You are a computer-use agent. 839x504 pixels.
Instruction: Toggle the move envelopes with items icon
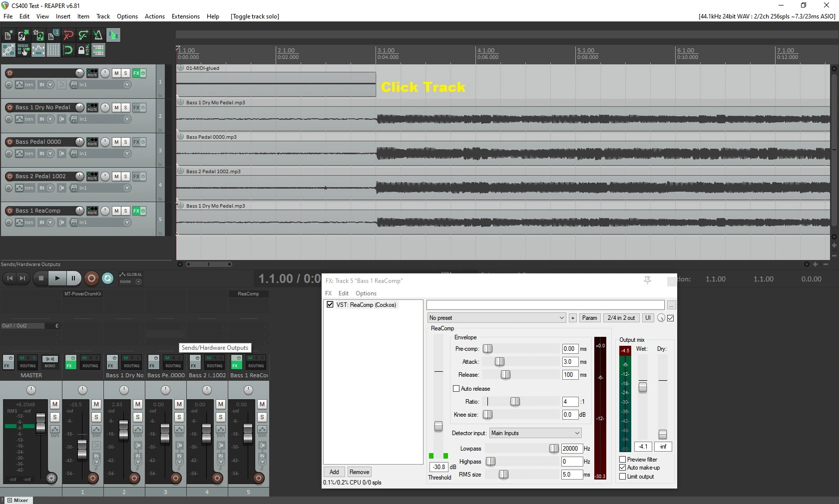[38, 50]
